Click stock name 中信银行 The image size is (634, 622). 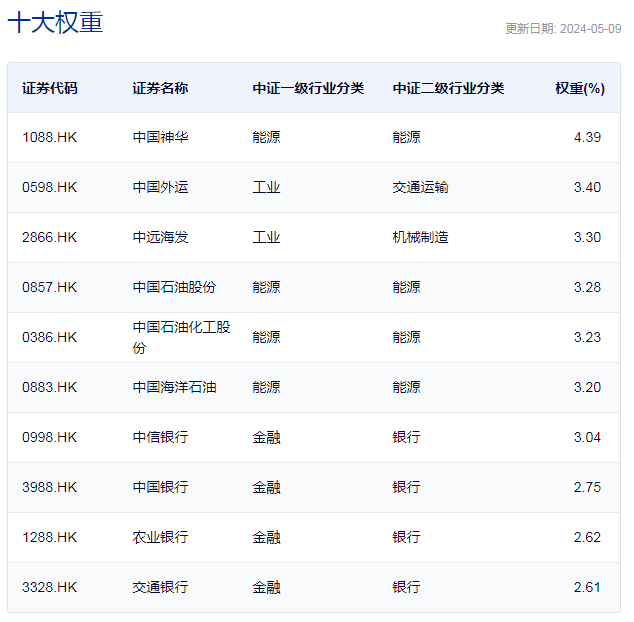tap(160, 438)
